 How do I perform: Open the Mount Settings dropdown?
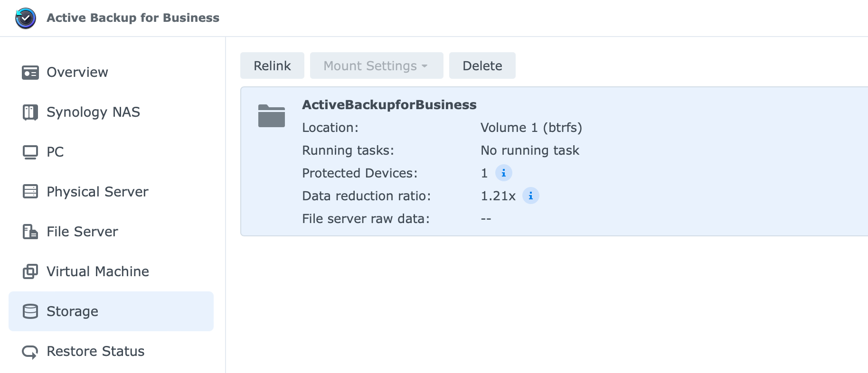tap(377, 65)
